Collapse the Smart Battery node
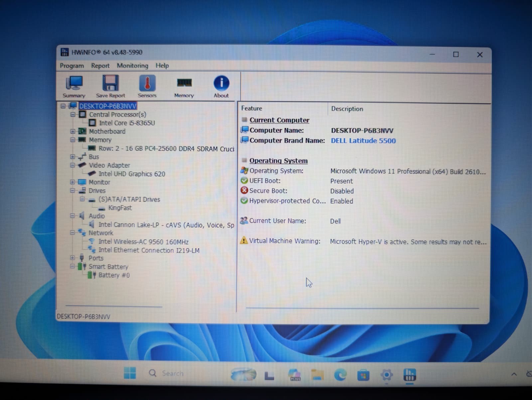532x400 pixels. 72,266
